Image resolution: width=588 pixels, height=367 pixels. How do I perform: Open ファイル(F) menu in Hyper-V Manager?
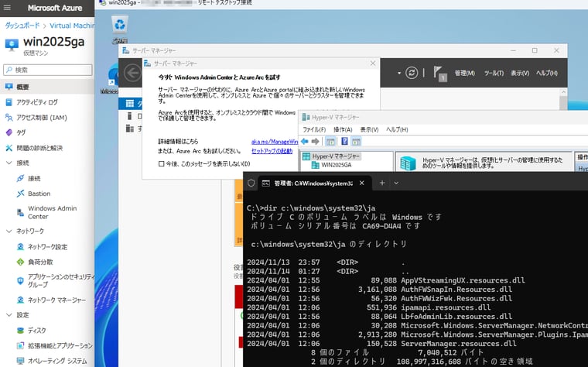tap(314, 129)
